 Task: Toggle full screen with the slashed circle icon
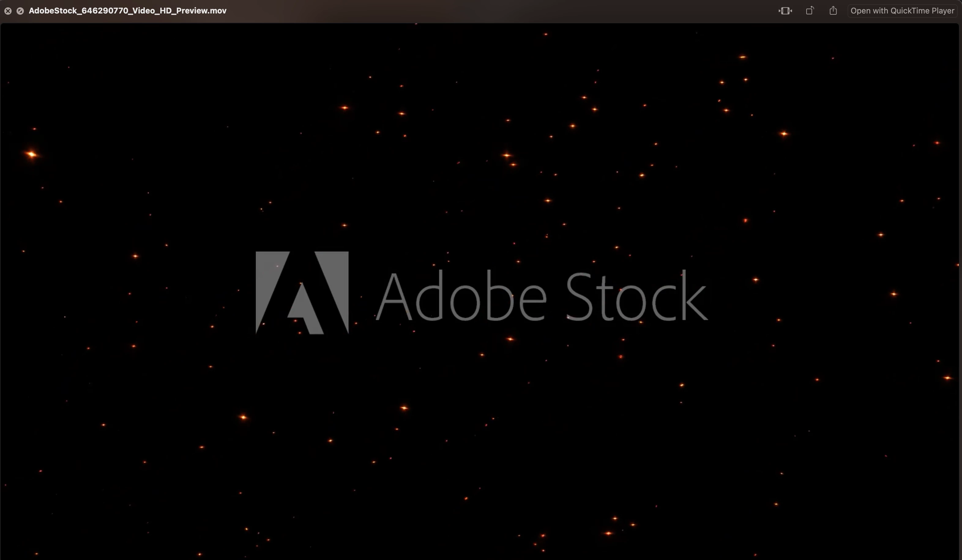point(20,11)
